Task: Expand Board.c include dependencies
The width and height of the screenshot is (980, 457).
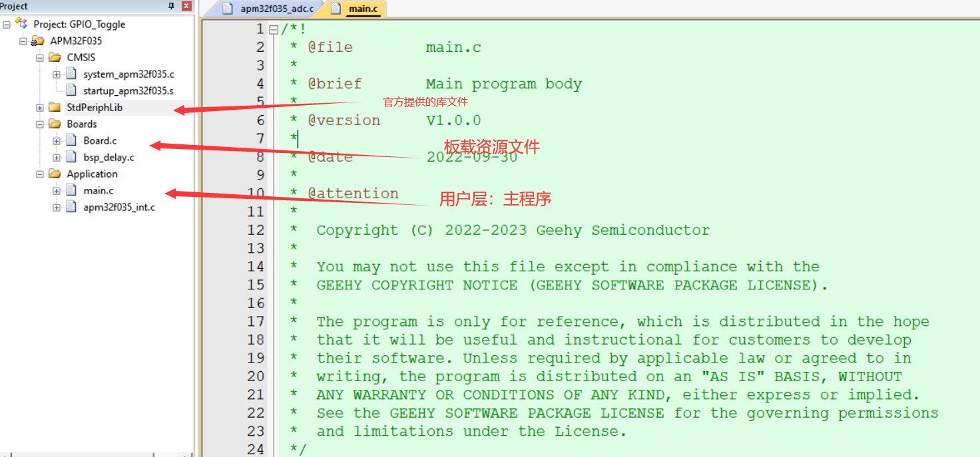Action: pyautogui.click(x=57, y=140)
